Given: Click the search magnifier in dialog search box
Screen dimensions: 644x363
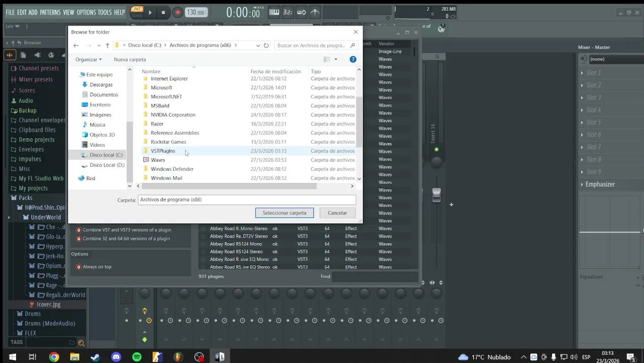Looking at the screenshot, I should pos(352,45).
